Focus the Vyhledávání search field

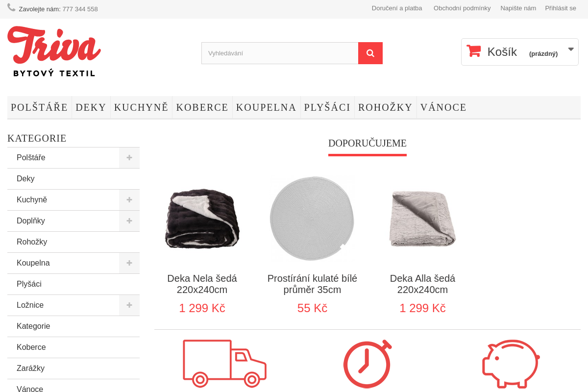pyautogui.click(x=280, y=53)
